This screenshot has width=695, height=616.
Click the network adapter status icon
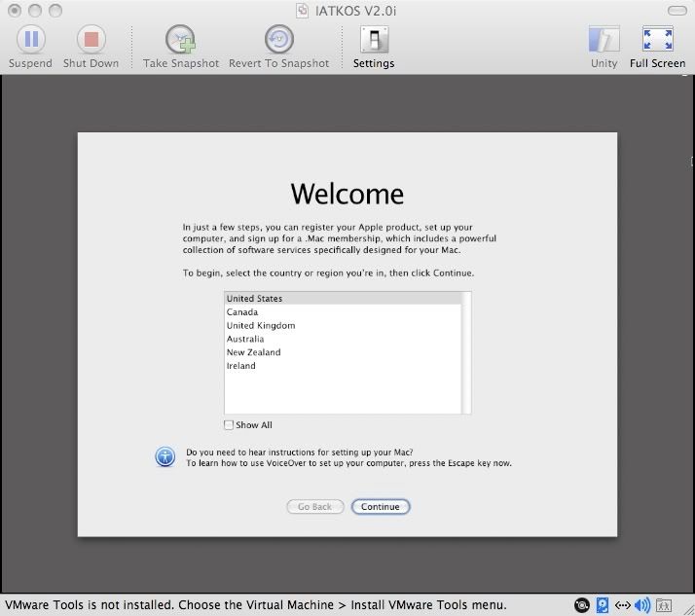[x=622, y=605]
